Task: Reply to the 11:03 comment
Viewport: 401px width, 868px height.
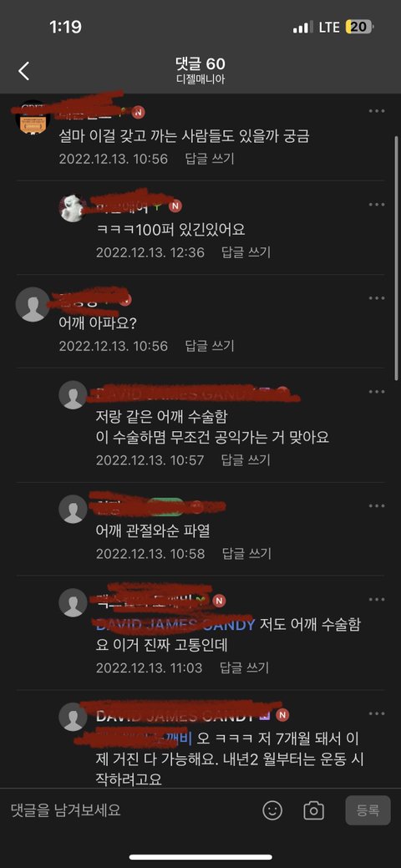Action: pyautogui.click(x=245, y=667)
